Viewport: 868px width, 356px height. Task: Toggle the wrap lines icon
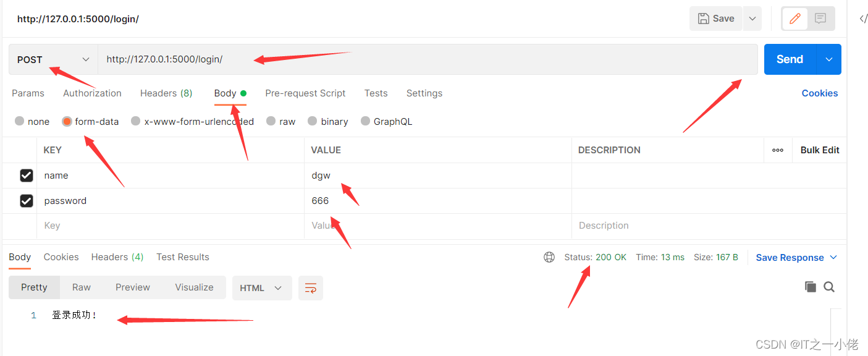point(311,288)
